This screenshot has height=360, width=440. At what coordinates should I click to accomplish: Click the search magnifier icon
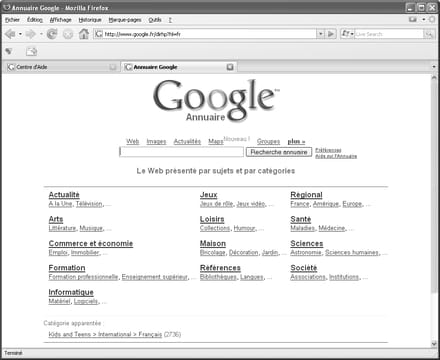429,34
